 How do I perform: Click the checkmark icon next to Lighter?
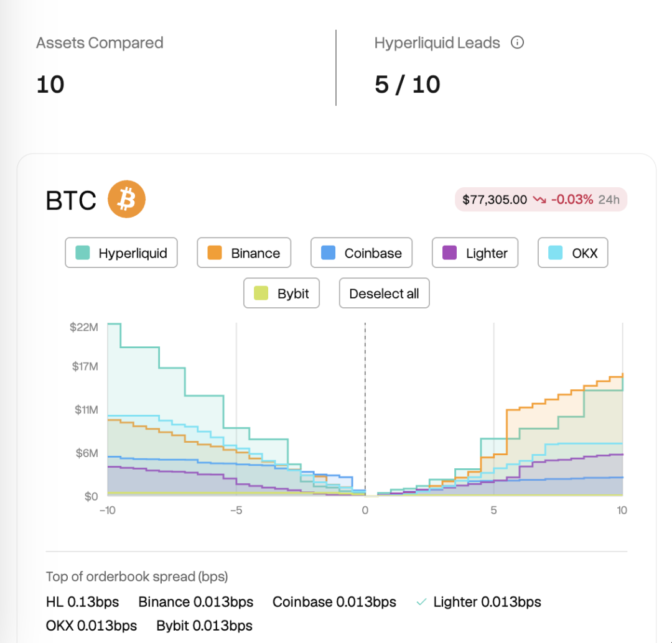coord(421,602)
